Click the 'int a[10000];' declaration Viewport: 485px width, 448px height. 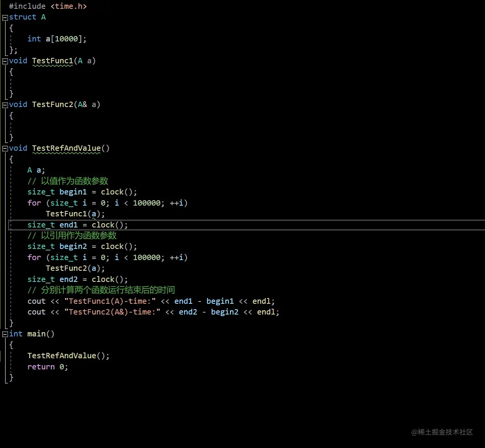[57, 39]
